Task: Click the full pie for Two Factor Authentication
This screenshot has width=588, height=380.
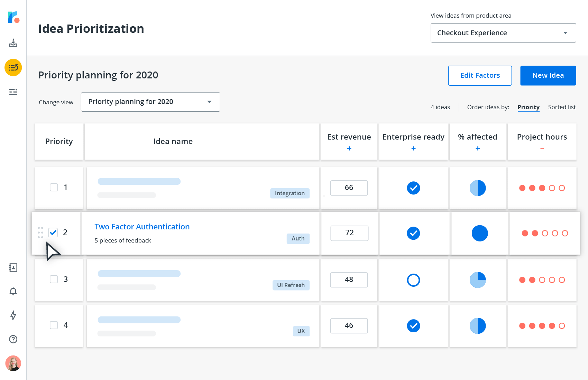Action: [x=480, y=233]
